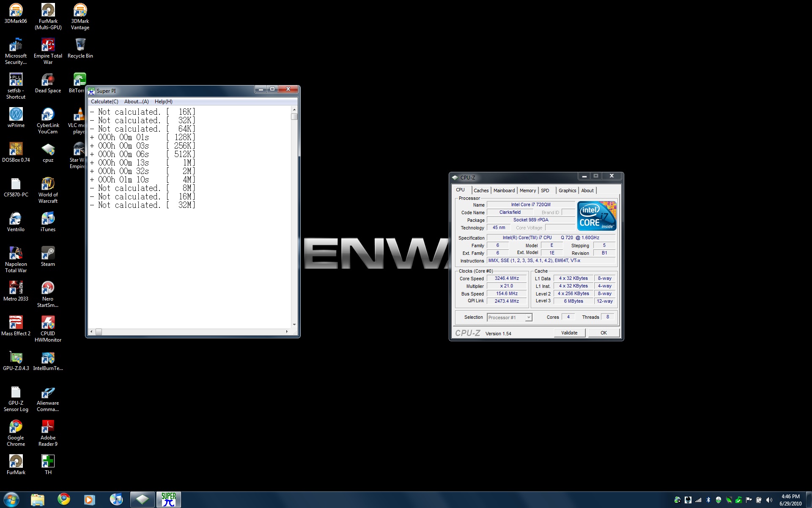Minimize the Super PI window
812x508 pixels.
point(261,89)
